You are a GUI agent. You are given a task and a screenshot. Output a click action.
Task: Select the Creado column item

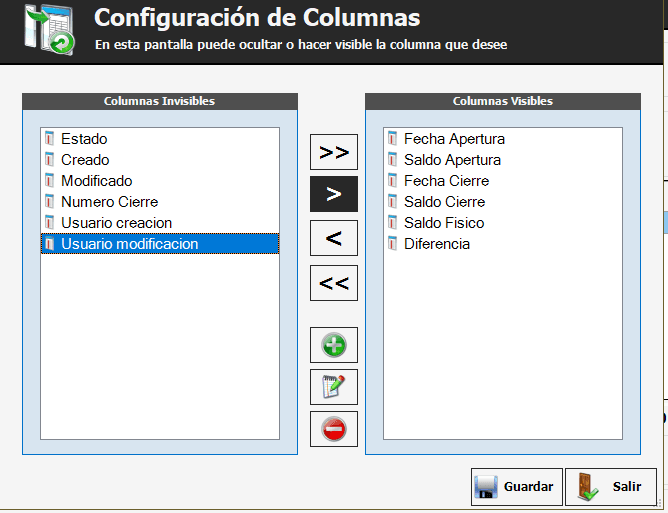point(85,160)
